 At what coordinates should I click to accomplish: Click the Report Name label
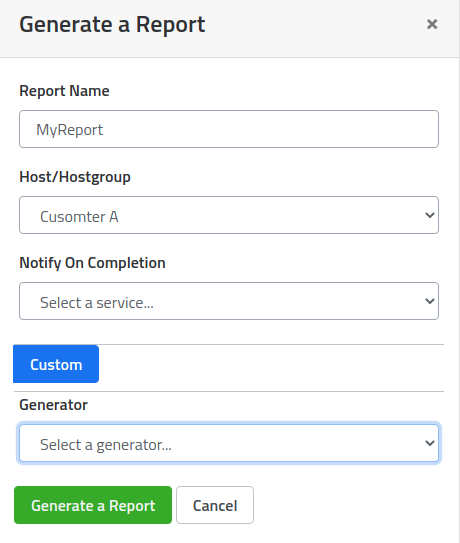click(64, 91)
